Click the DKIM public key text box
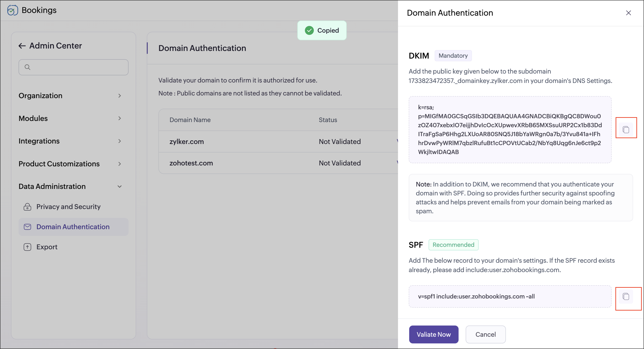 [x=510, y=129]
